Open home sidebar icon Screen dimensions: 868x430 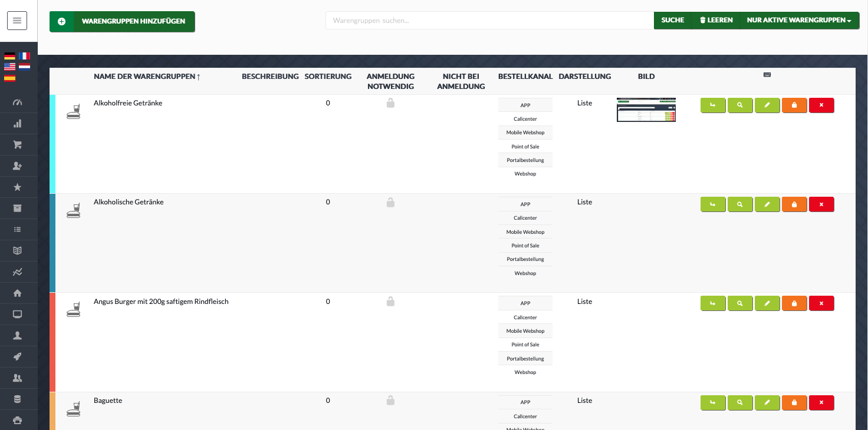point(17,293)
